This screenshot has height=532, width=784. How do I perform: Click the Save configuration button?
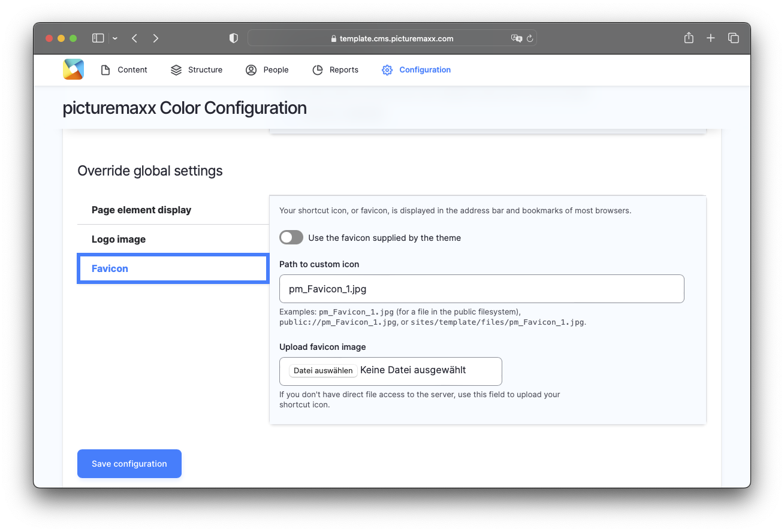tap(129, 464)
